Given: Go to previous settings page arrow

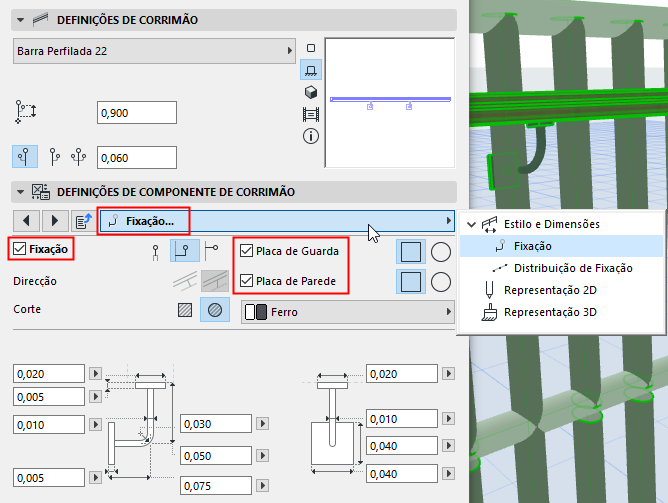Looking at the screenshot, I should coord(26,221).
